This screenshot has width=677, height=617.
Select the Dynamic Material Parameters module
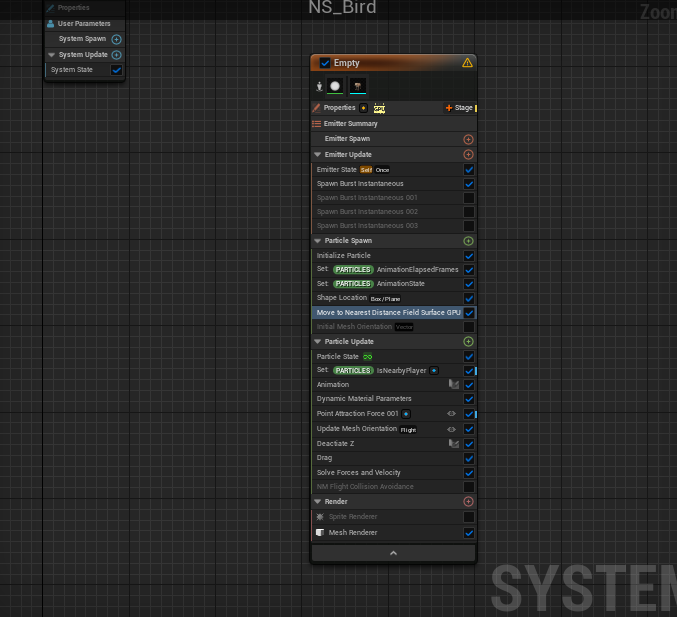(393, 399)
